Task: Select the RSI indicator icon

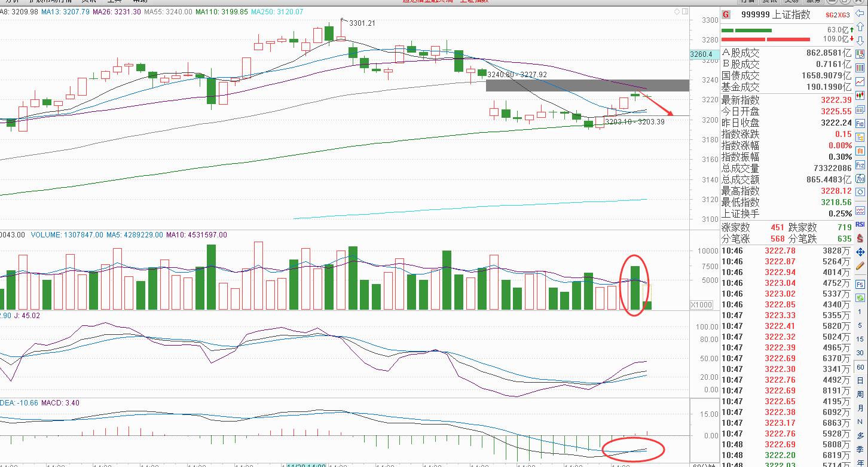Action: pos(860,225)
